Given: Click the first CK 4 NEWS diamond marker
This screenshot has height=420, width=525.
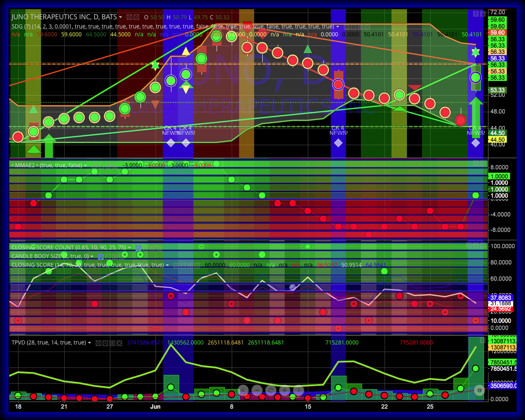Looking at the screenshot, I should 171,143.
